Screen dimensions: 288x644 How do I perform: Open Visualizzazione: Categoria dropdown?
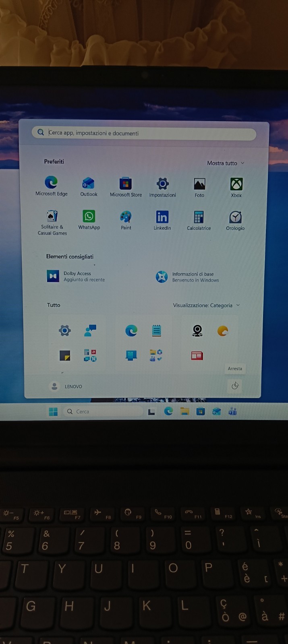(206, 305)
